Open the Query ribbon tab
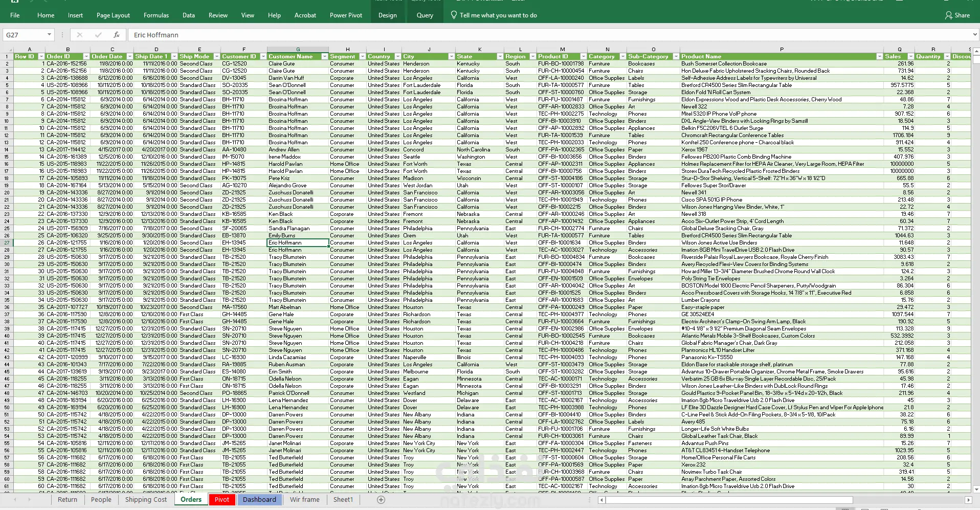Screen dimensions: 980x510 tap(425, 15)
